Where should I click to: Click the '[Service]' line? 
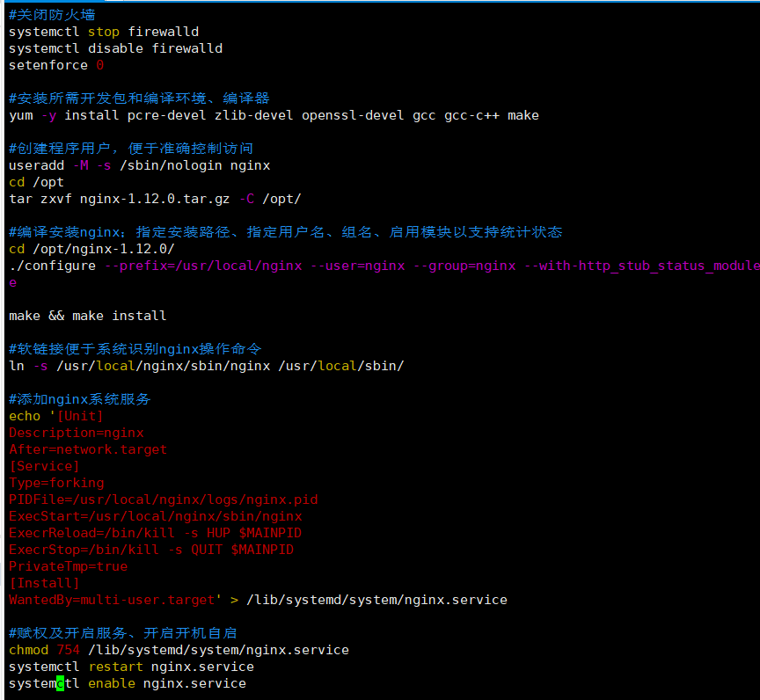click(44, 466)
